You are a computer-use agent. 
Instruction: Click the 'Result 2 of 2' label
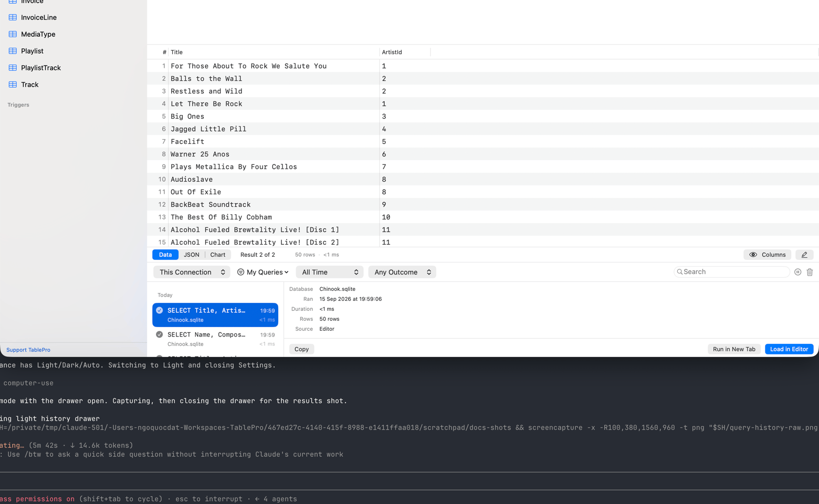258,255
